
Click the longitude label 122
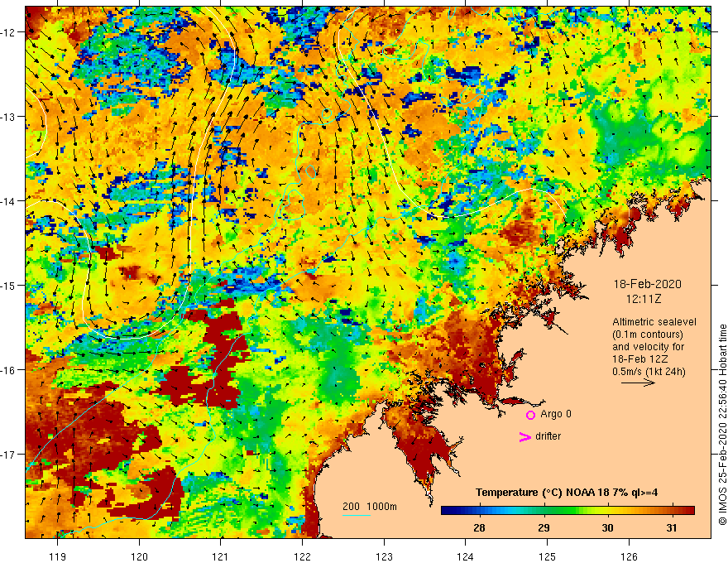point(302,556)
